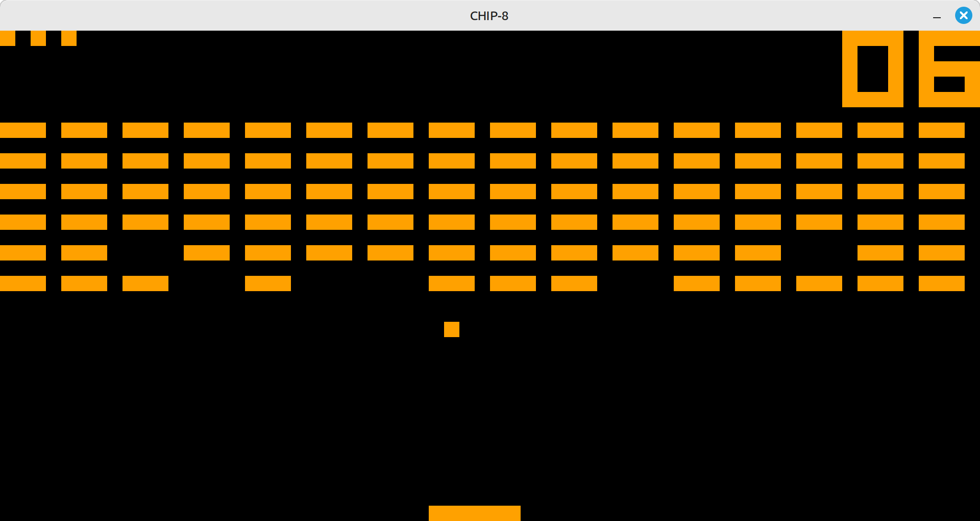Screen dimensions: 980x521
Task: Click the third brick in the bottom row
Action: [145, 283]
